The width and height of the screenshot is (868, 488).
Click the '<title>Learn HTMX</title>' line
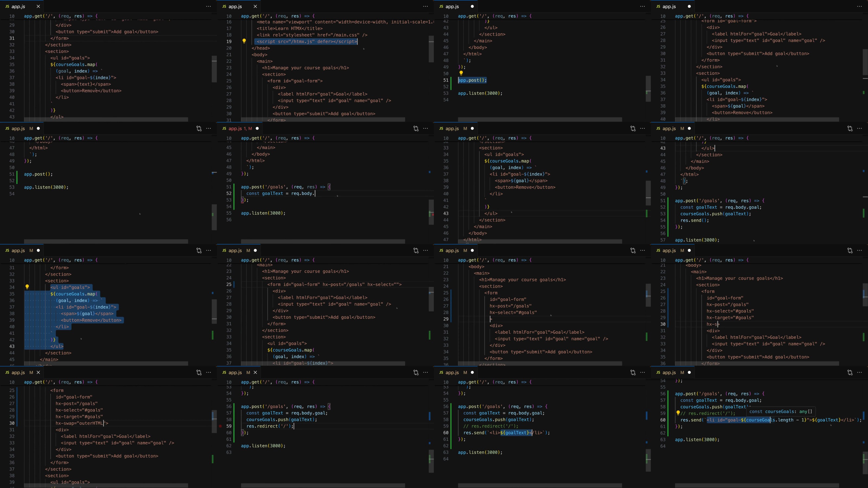coord(289,28)
